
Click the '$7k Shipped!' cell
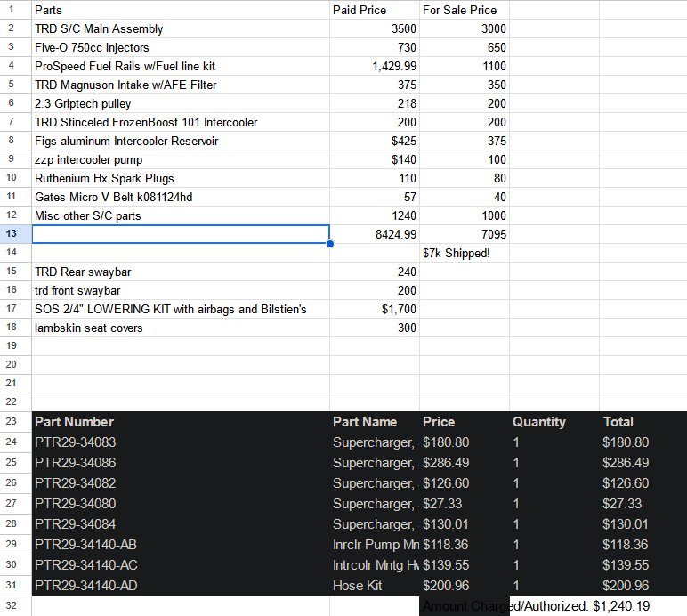[464, 253]
